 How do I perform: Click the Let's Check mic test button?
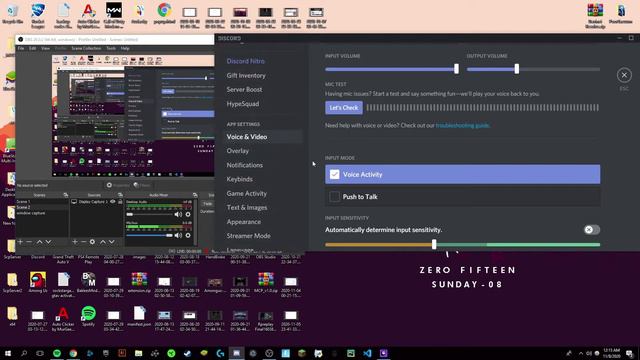click(344, 108)
